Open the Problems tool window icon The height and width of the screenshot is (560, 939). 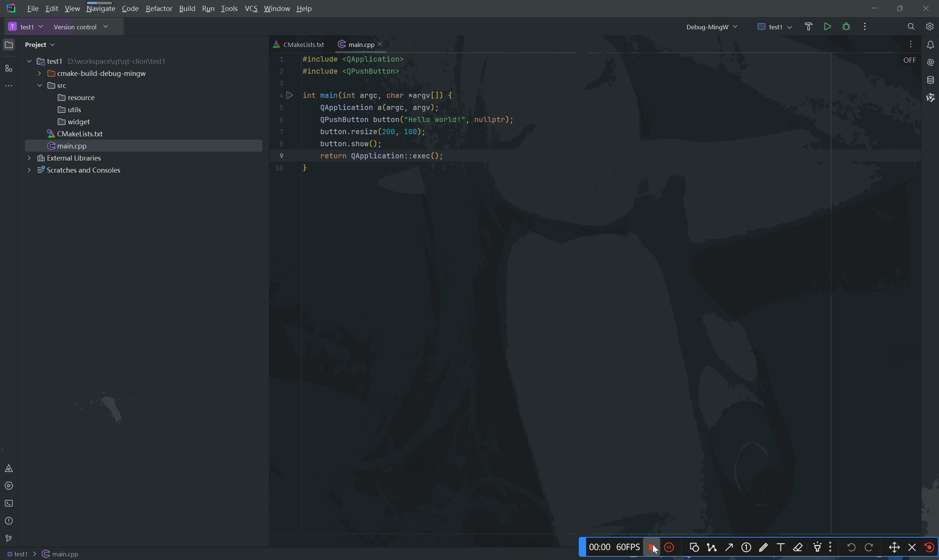(9, 521)
